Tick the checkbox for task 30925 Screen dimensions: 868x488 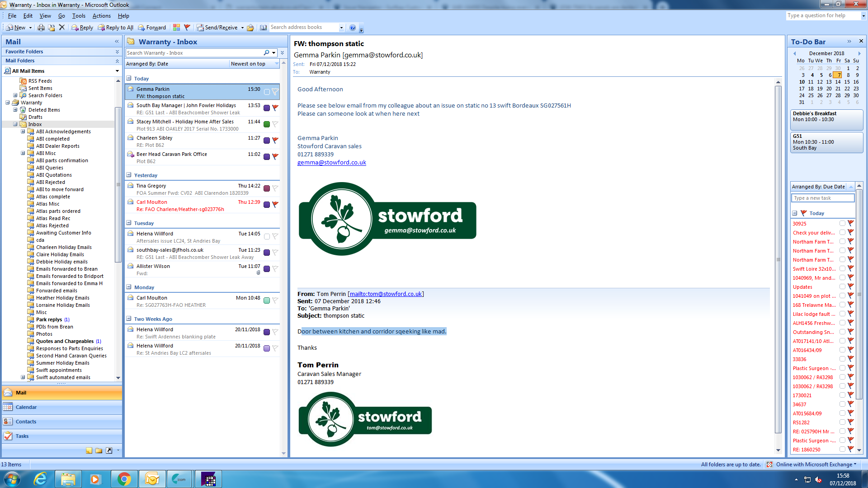pos(842,223)
